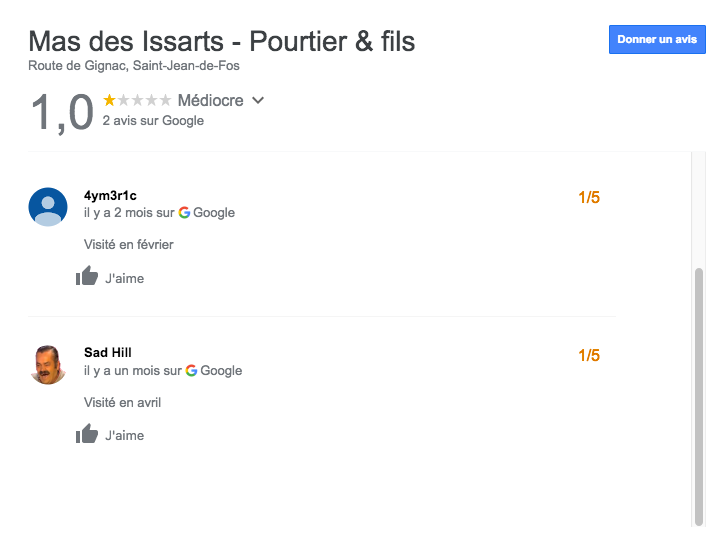The width and height of the screenshot is (727, 541).
Task: Click the 2 avis sur Google link
Action: pyautogui.click(x=153, y=121)
